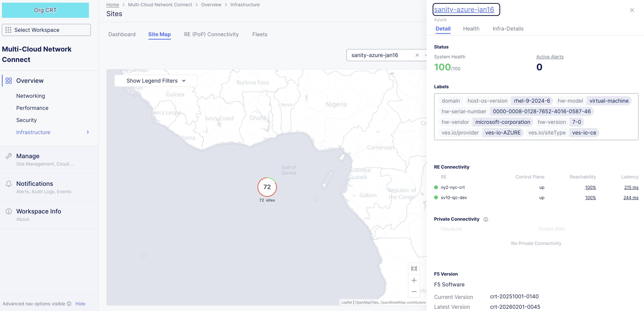
Task: Zoom out the map with minus icon
Action: [x=414, y=291]
